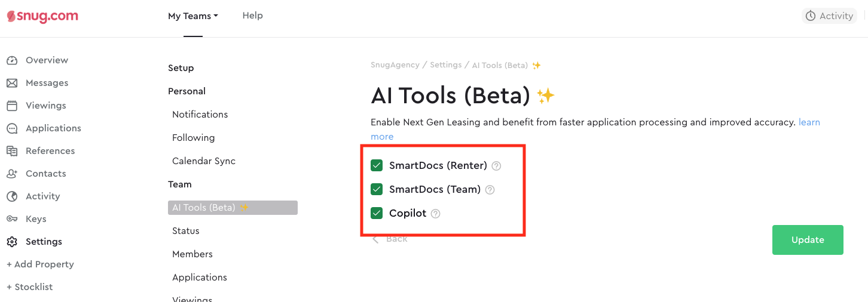This screenshot has height=302, width=868.
Task: Open Applications in left sidebar
Action: [53, 128]
